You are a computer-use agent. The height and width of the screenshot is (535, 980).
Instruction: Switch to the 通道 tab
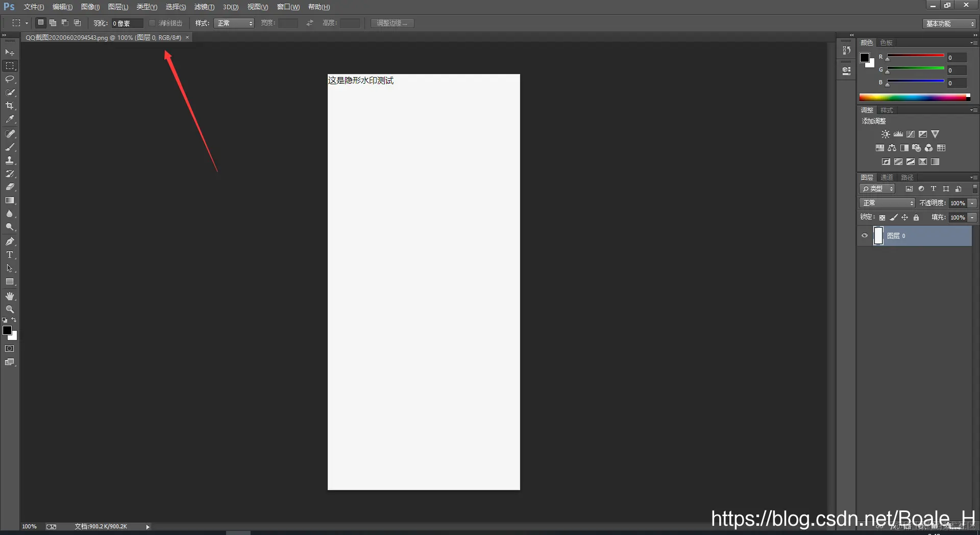[x=887, y=178]
